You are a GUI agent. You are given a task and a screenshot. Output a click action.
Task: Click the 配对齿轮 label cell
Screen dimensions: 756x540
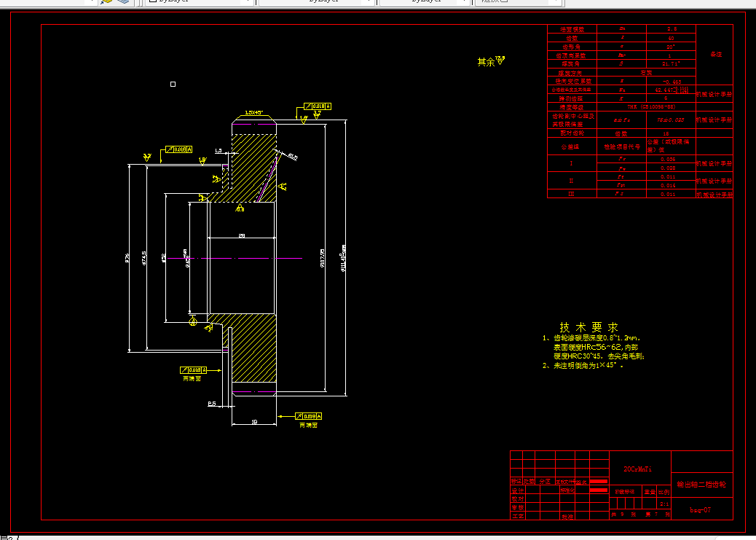click(572, 133)
